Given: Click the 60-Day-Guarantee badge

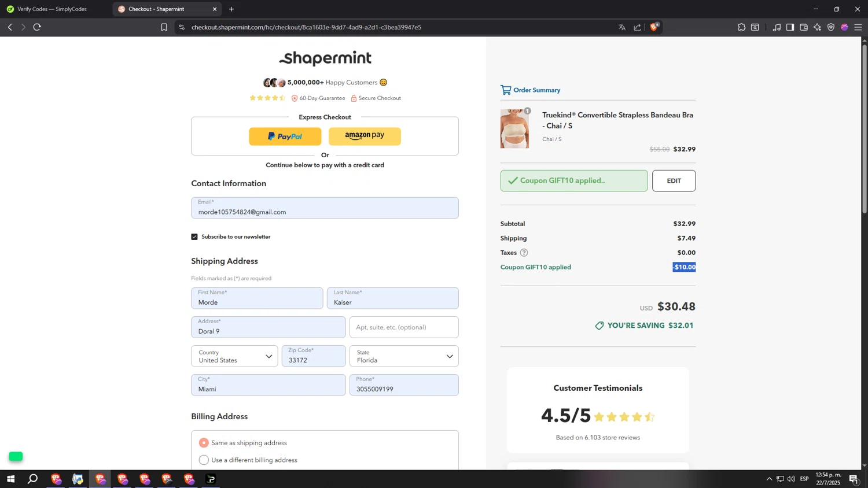Looking at the screenshot, I should coord(318,98).
